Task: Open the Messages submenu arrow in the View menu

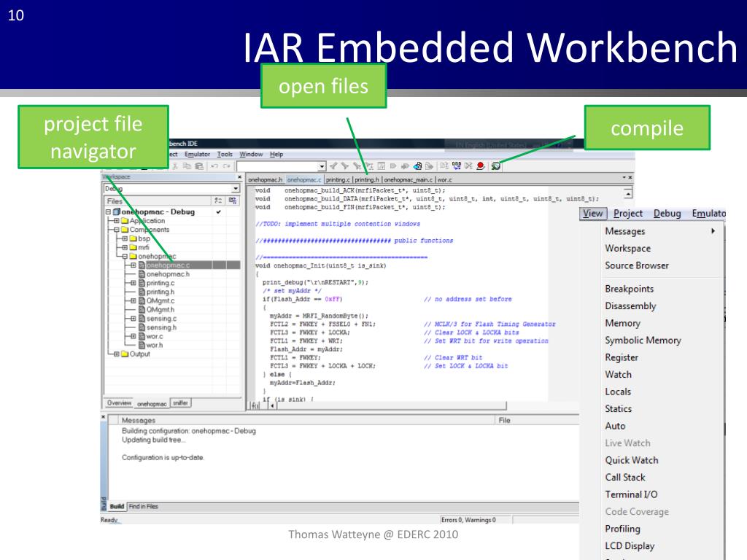Action: (x=713, y=231)
